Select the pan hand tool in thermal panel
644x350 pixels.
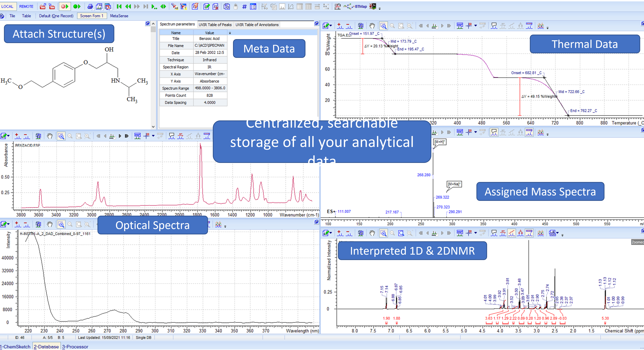(x=372, y=26)
